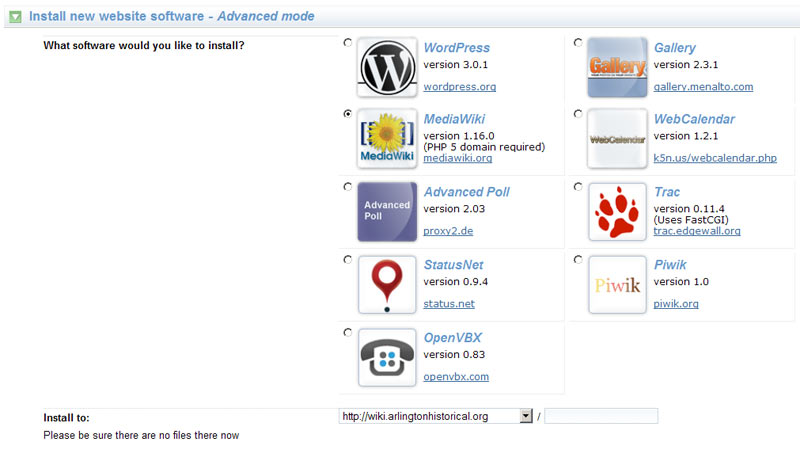
Task: Click '(PHP 5 domain required)' note
Action: point(484,147)
